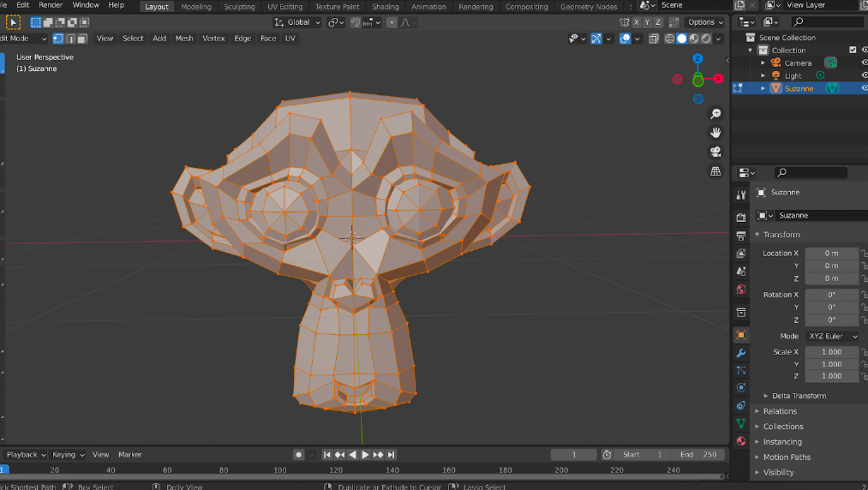The width and height of the screenshot is (868, 490).
Task: Open the View Layer properties tab
Action: pyautogui.click(x=741, y=254)
